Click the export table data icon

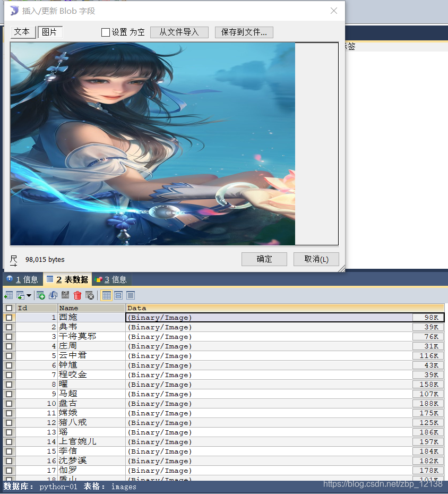8,295
